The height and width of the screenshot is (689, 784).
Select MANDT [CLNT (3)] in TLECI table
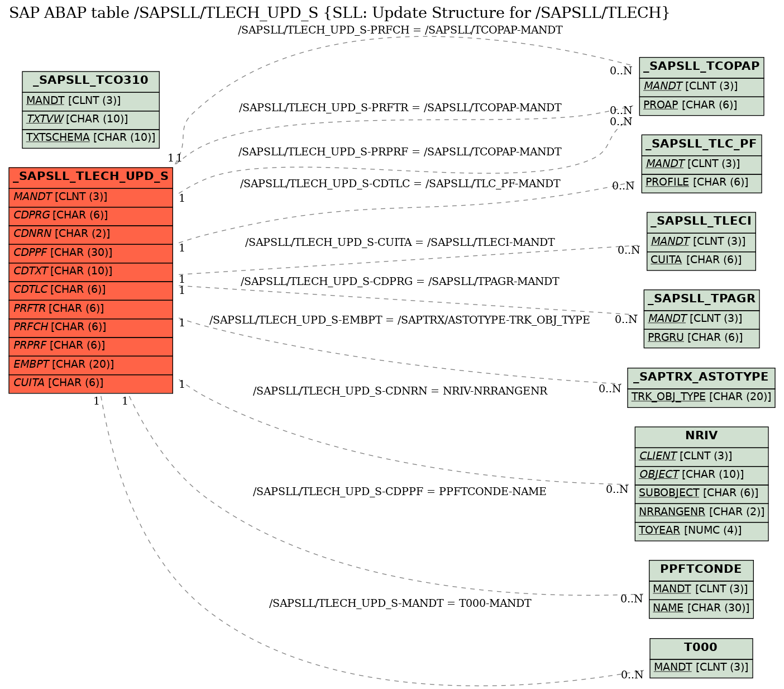(701, 242)
